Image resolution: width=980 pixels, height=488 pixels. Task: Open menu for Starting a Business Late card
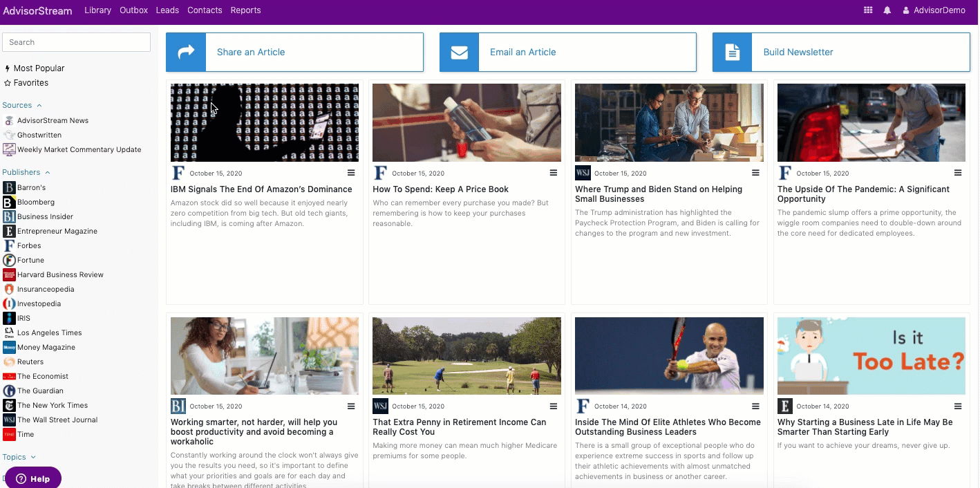tap(958, 406)
